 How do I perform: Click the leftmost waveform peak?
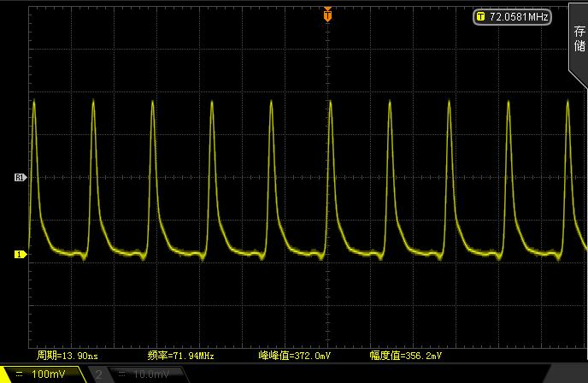pos(34,102)
